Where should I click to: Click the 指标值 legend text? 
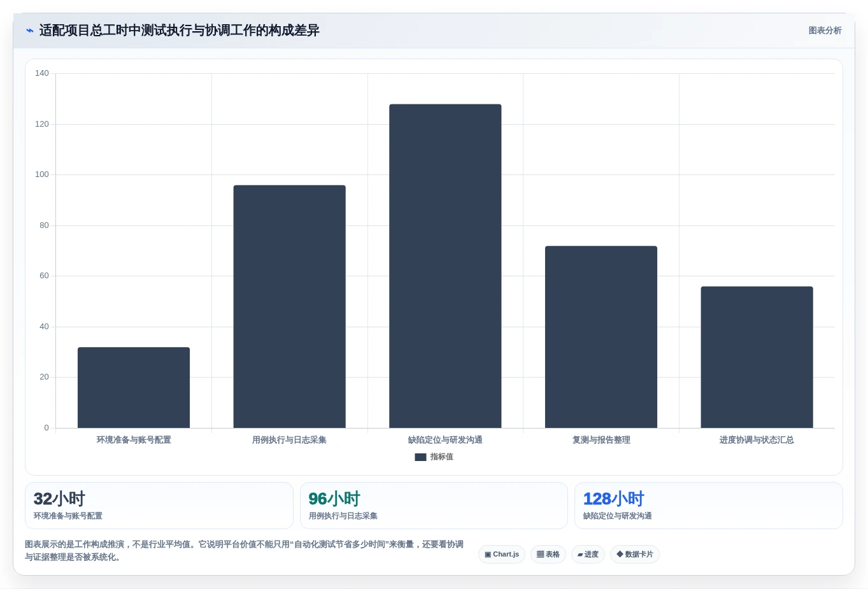click(441, 457)
